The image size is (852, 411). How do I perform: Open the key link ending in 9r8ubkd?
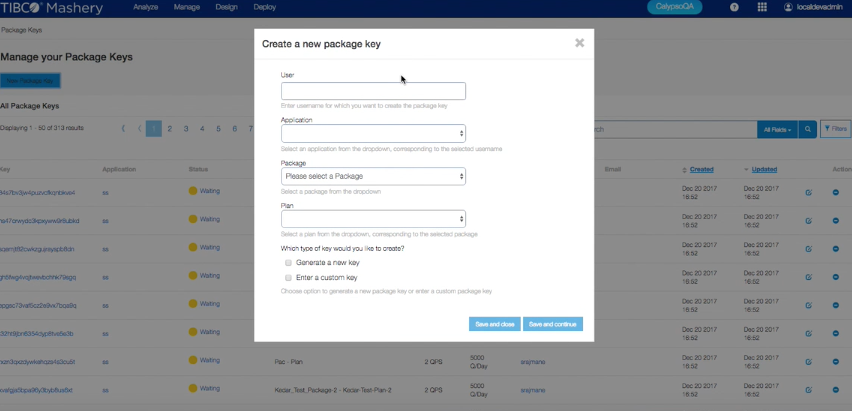point(40,221)
